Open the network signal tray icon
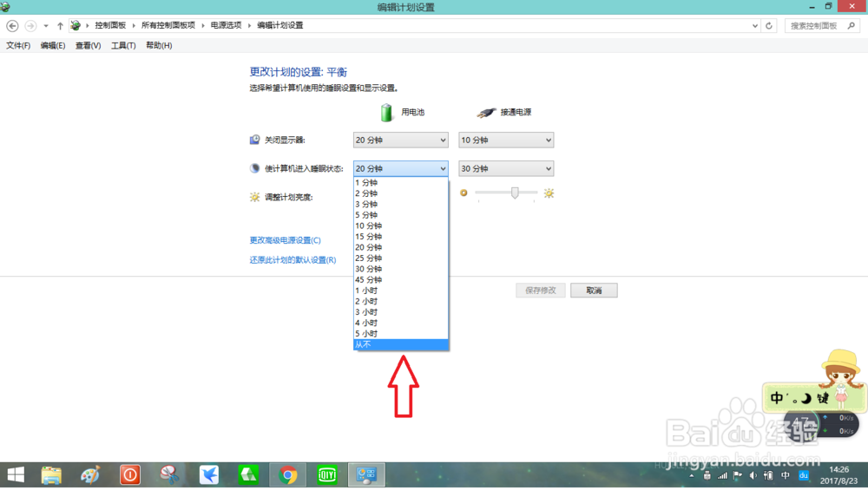 click(722, 475)
